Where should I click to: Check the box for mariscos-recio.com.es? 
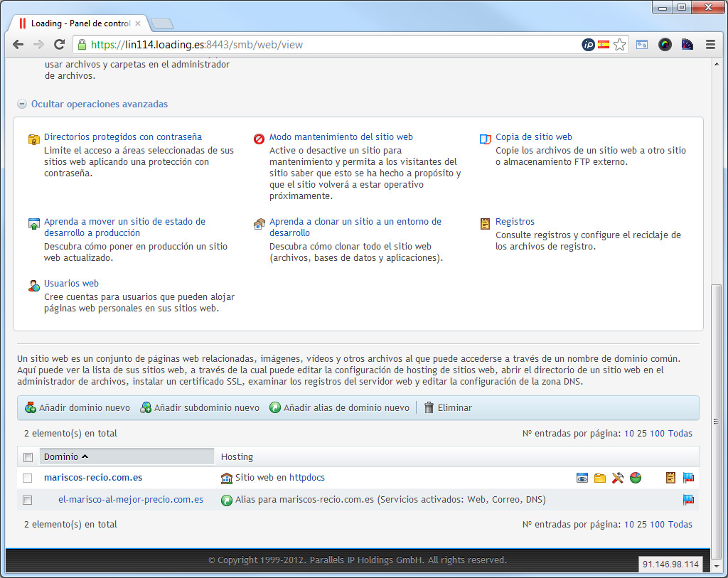[x=28, y=478]
